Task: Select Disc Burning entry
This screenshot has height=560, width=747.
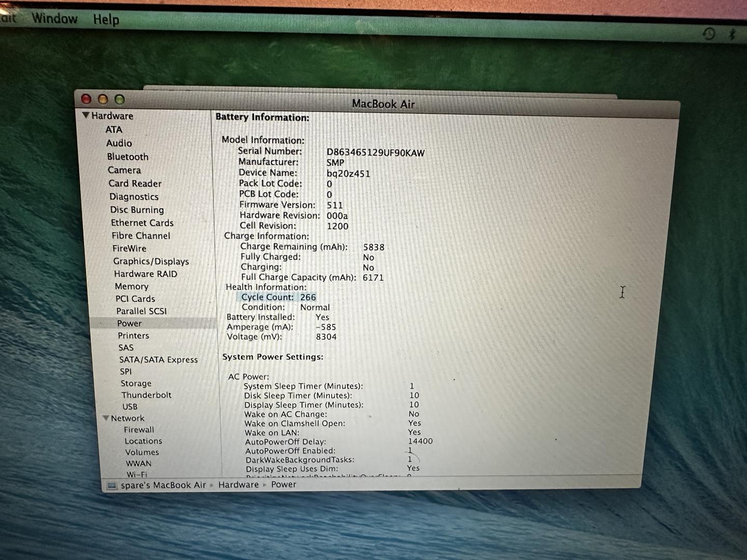Action: click(137, 209)
